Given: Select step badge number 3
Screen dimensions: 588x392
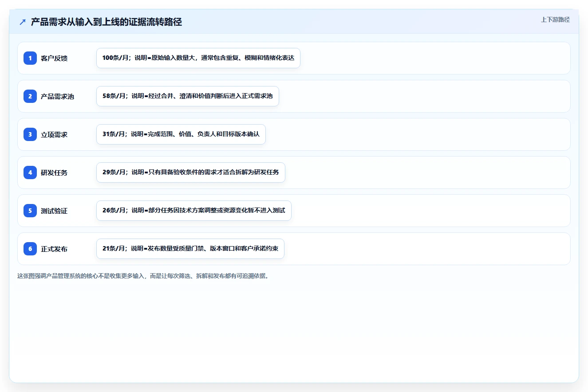Looking at the screenshot, I should click(30, 134).
